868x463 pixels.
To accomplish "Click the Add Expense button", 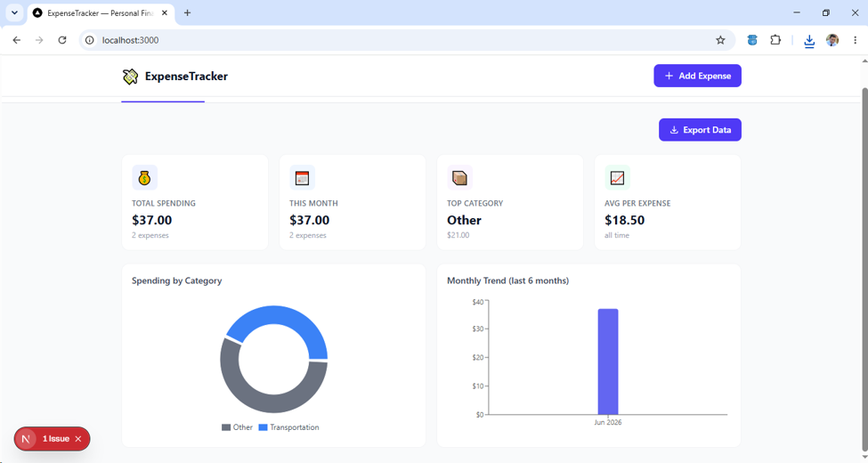I will pos(697,76).
